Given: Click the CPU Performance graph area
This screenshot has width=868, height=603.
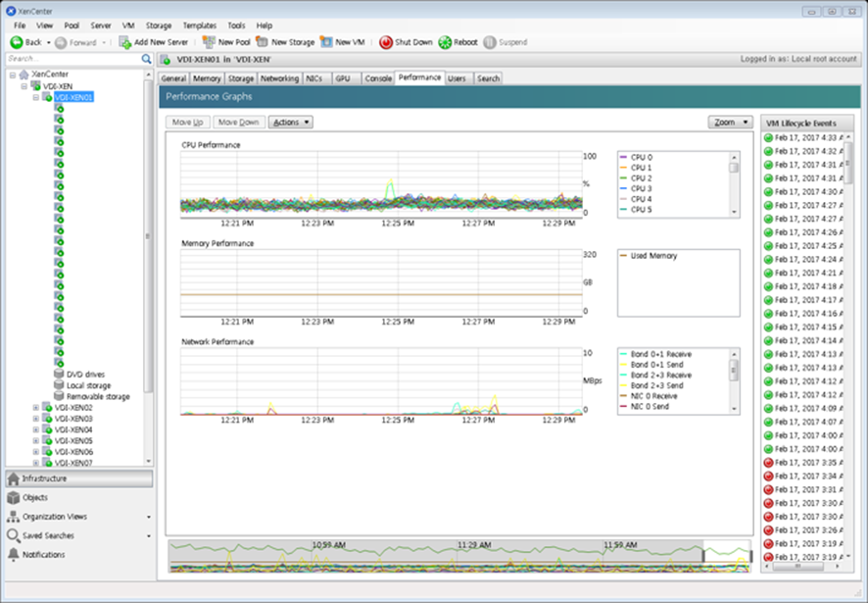Looking at the screenshot, I should point(381,184).
